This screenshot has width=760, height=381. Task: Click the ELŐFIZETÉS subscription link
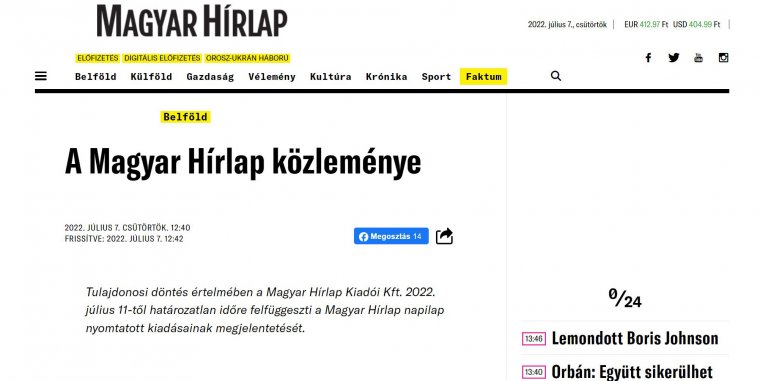tap(97, 58)
